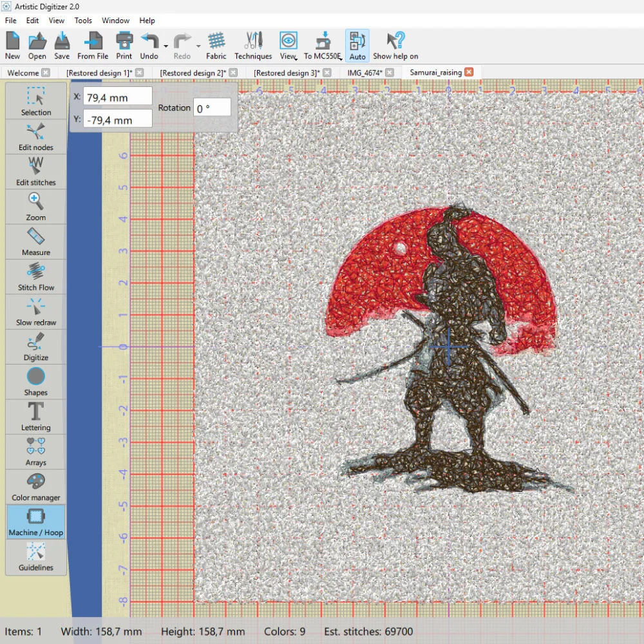Toggle the Auto button in toolbar
This screenshot has height=644, width=644.
[357, 45]
